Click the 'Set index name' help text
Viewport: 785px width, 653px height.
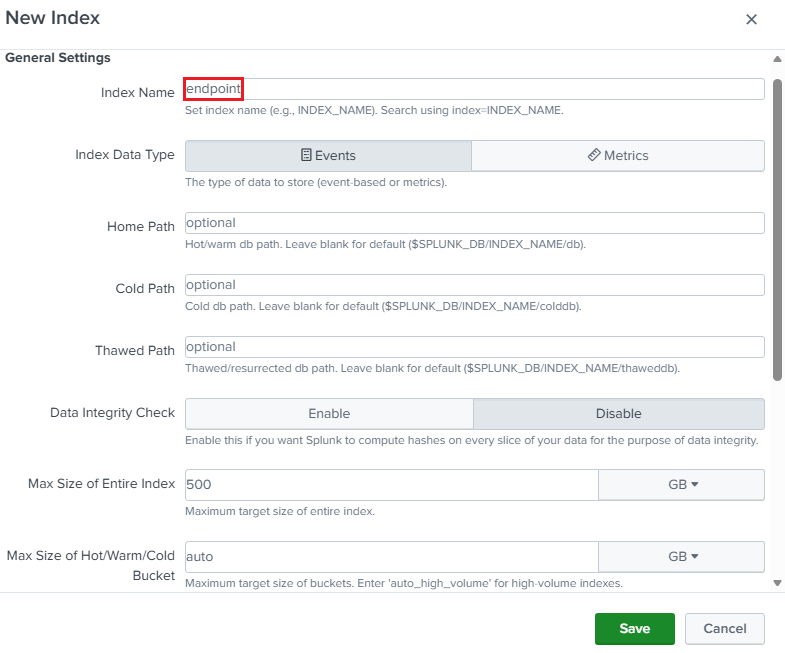[x=374, y=110]
